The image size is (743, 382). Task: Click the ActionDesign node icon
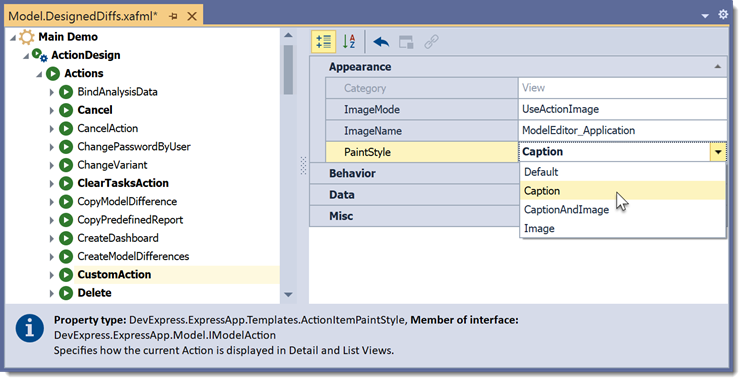pos(40,55)
